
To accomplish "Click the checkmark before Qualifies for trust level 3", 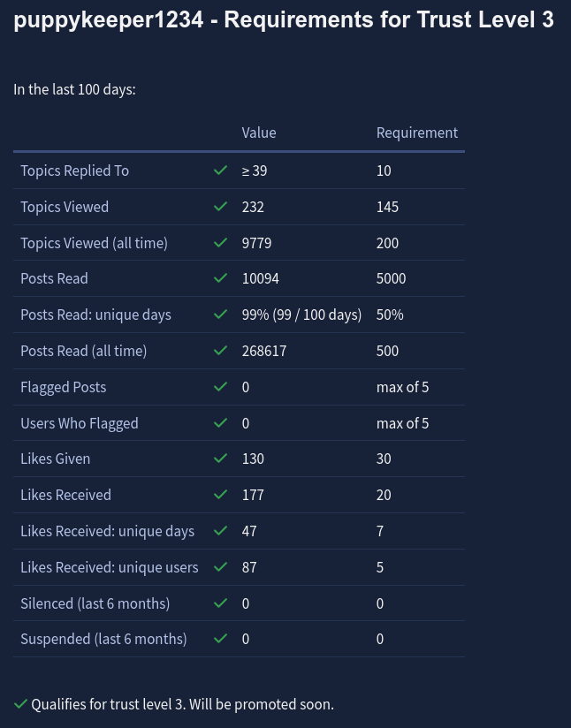I will coord(21,704).
